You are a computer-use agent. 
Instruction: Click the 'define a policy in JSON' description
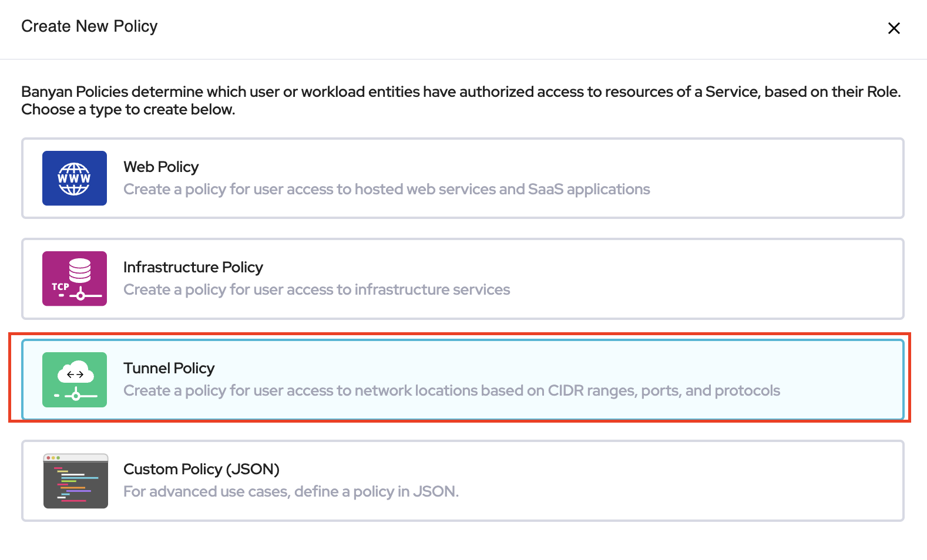pos(291,492)
